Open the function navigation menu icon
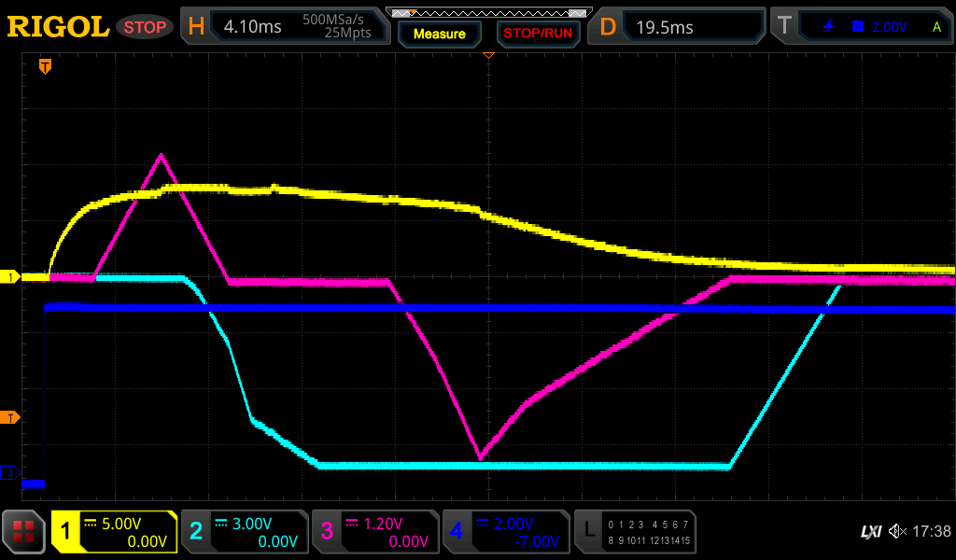The width and height of the screenshot is (956, 560). click(24, 532)
